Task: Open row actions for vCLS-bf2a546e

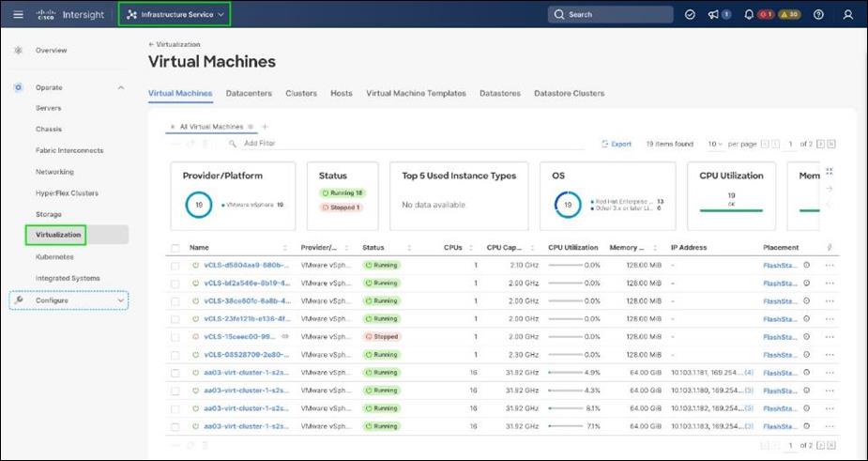Action: [830, 284]
